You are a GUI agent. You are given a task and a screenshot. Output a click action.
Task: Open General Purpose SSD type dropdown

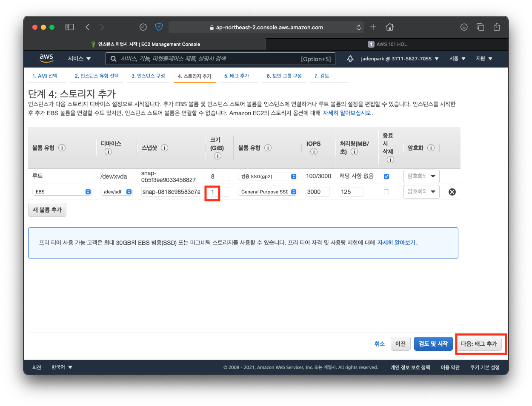(x=267, y=192)
